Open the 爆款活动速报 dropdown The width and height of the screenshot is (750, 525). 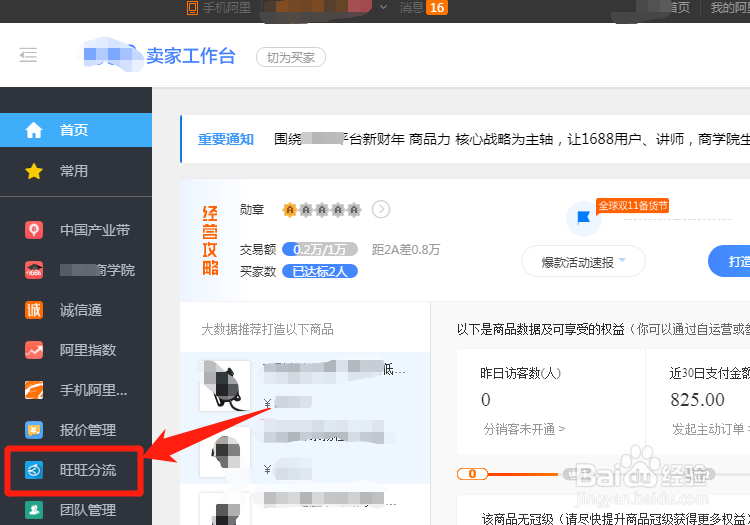coord(583,262)
